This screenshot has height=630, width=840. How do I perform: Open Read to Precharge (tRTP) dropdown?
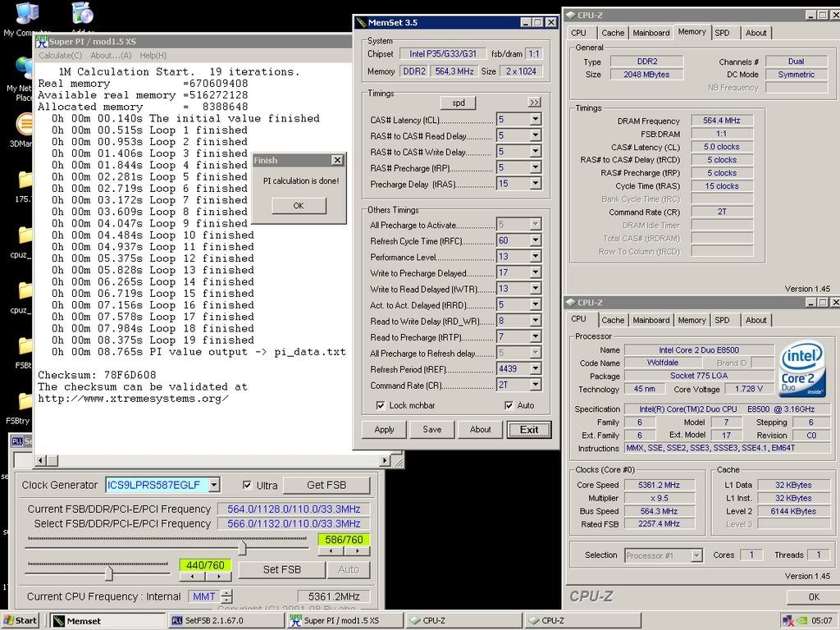[x=535, y=336]
